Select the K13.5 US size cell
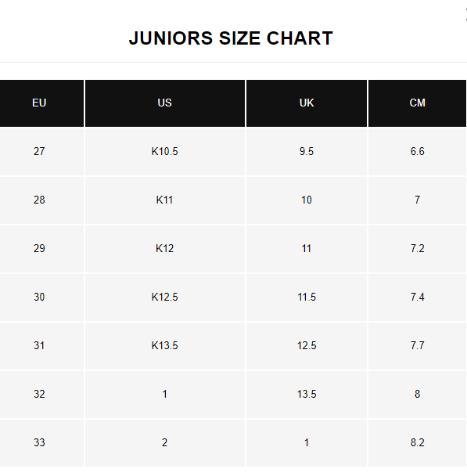Screen dimensions: 467x476 (165, 346)
